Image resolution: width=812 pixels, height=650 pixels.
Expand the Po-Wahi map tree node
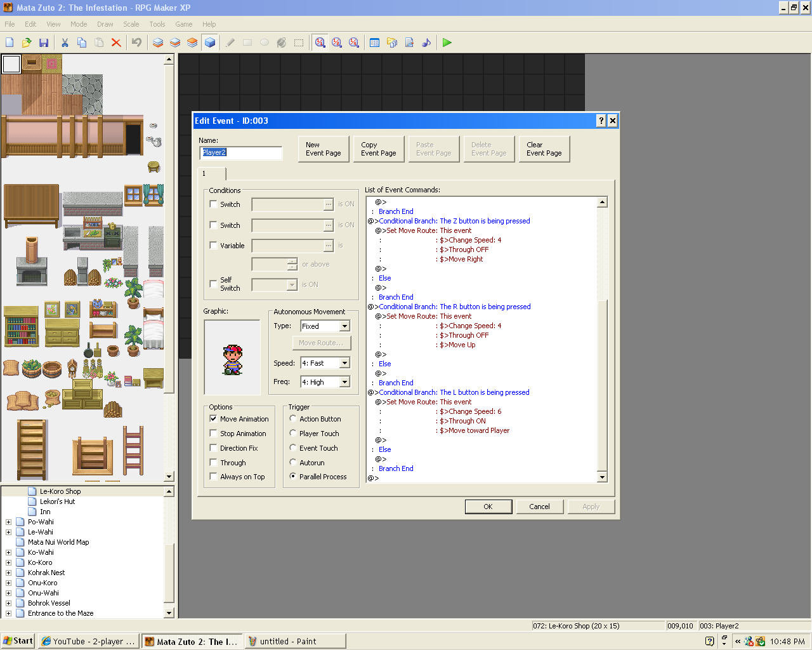coord(8,522)
